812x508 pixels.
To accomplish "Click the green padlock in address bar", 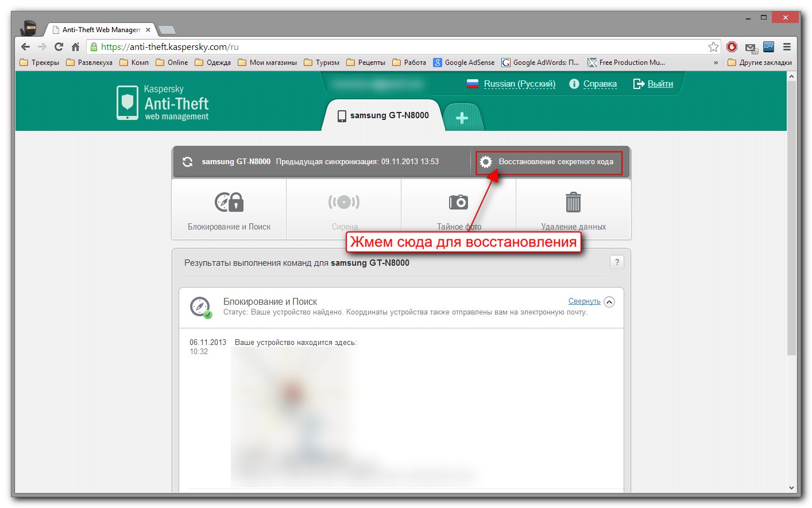I will 94,47.
